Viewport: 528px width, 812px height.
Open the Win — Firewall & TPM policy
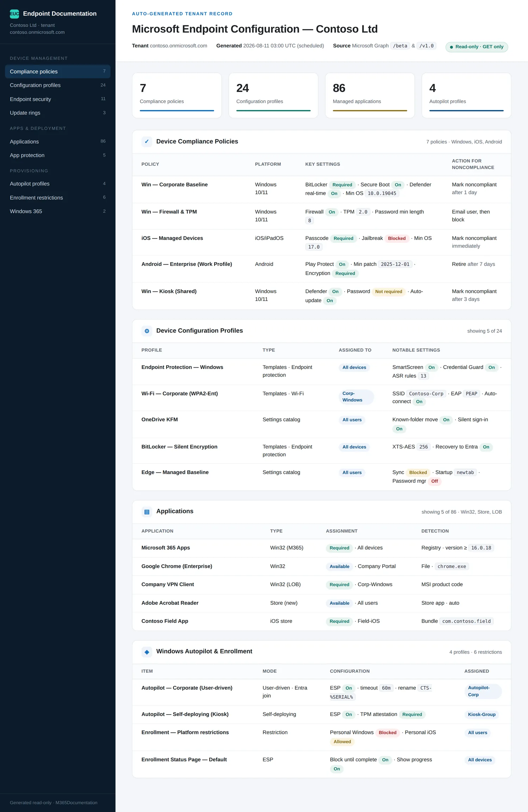coord(169,211)
